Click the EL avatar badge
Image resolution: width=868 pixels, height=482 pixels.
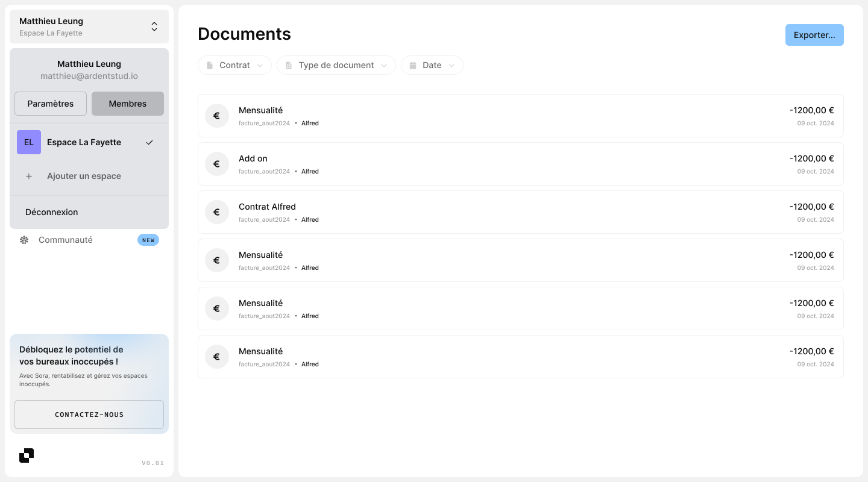(x=29, y=142)
